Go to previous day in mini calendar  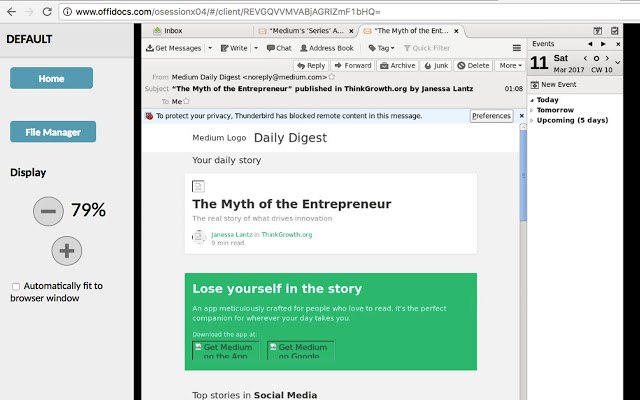pyautogui.click(x=585, y=58)
